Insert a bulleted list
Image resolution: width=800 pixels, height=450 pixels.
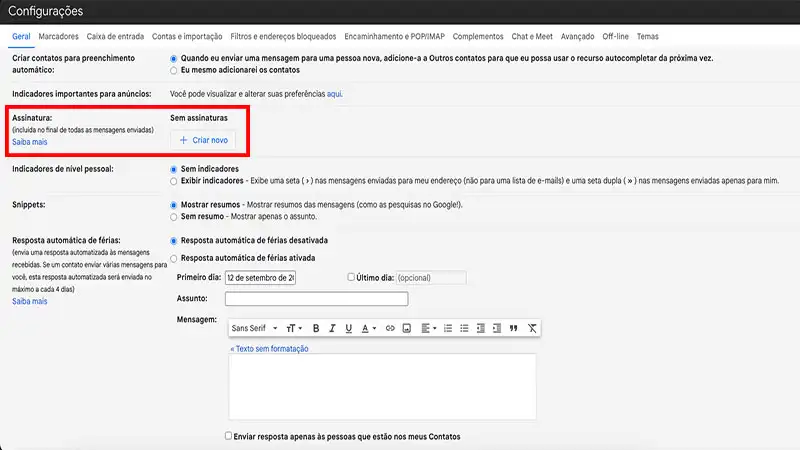pos(464,328)
